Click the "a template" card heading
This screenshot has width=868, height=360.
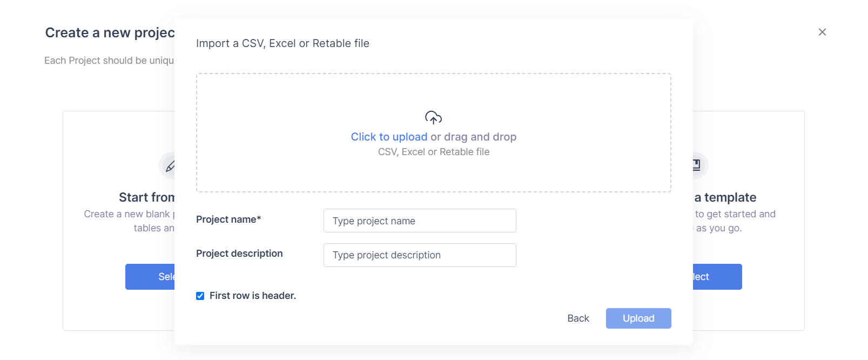(725, 197)
